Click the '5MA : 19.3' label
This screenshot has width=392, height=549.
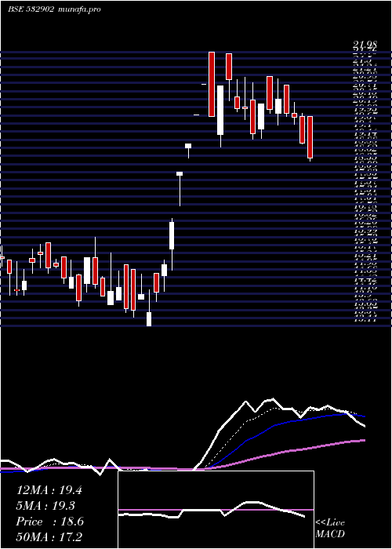45,506
